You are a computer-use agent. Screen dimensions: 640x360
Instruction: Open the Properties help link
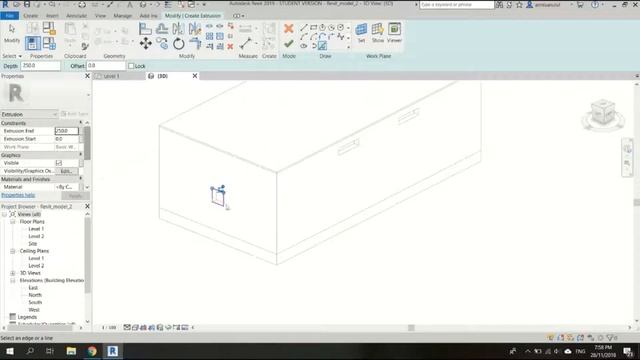coord(18,195)
